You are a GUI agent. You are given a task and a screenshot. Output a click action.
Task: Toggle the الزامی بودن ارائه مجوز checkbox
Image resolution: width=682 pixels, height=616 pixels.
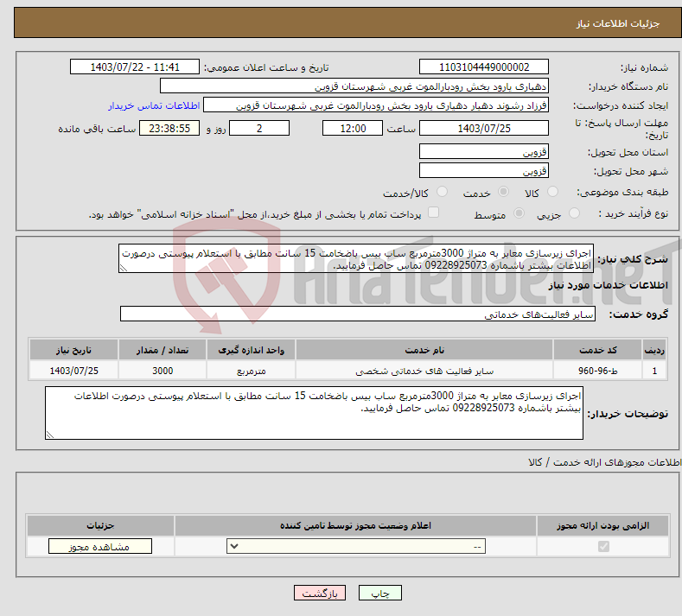click(603, 546)
